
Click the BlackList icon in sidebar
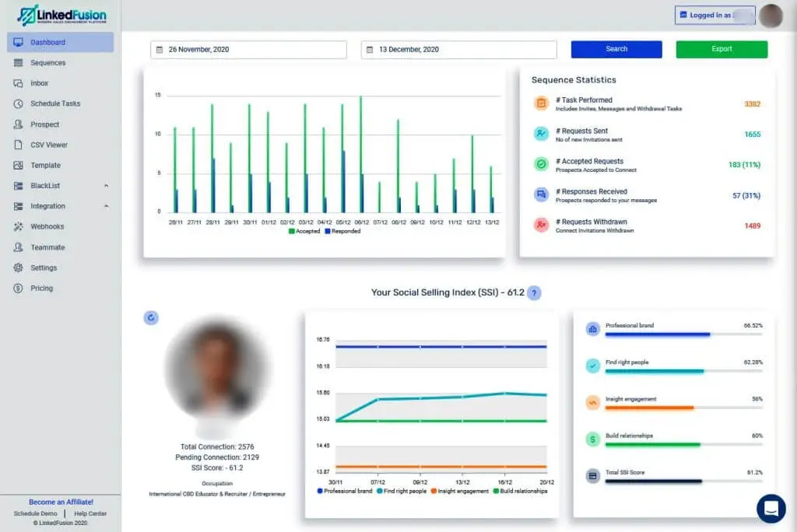point(19,185)
